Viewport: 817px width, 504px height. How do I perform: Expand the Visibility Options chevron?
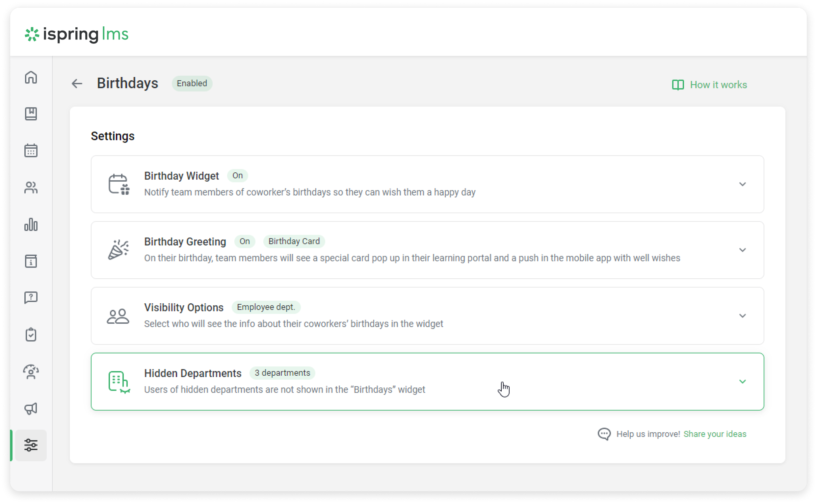click(x=742, y=316)
